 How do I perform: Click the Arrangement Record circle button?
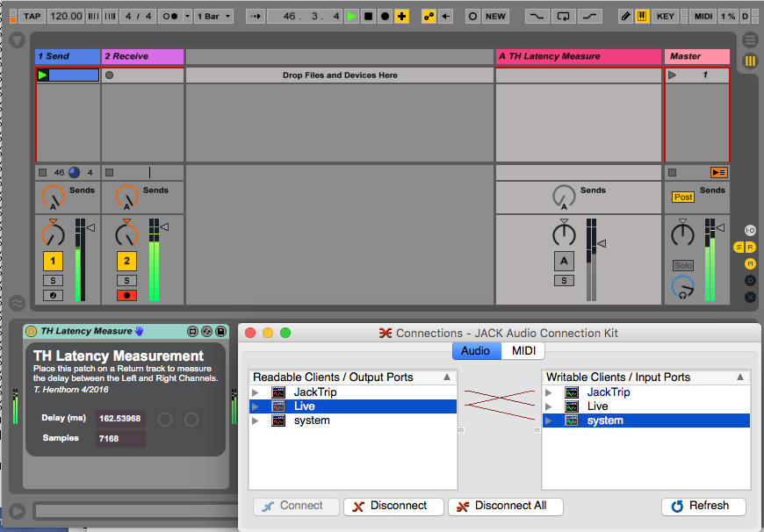pos(385,17)
